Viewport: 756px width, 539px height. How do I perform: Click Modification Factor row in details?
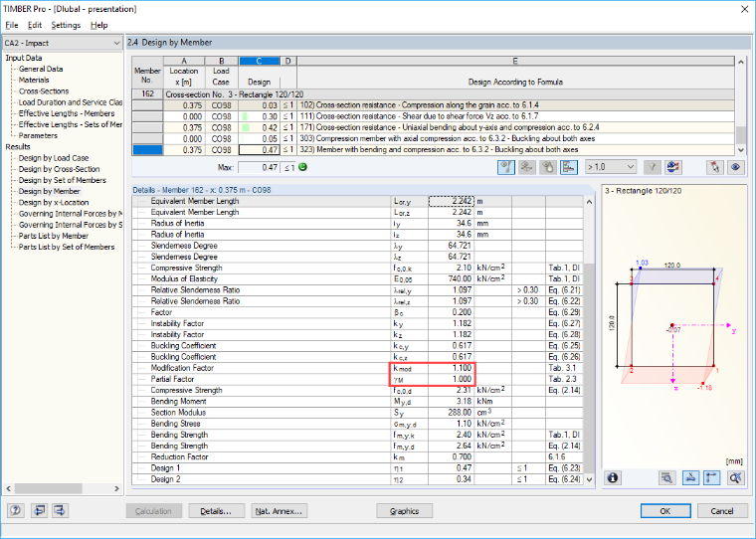click(357, 368)
